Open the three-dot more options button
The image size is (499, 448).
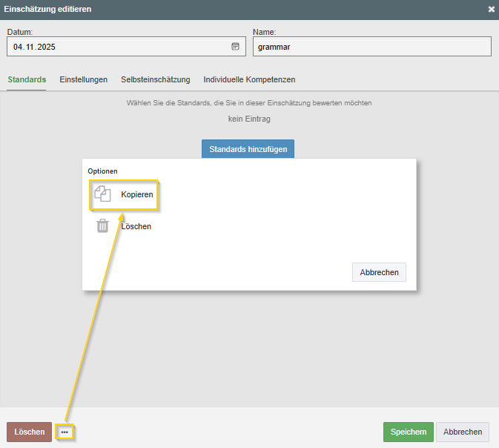pos(65,432)
